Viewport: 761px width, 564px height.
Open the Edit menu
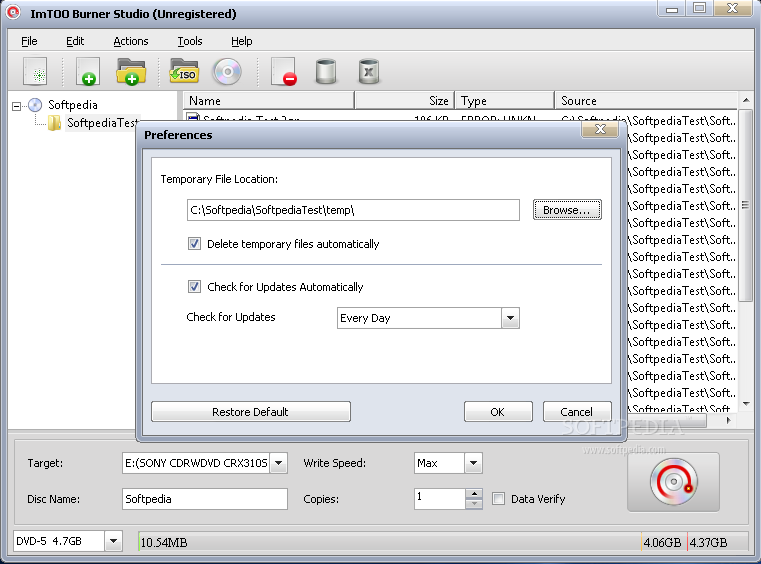(75, 41)
